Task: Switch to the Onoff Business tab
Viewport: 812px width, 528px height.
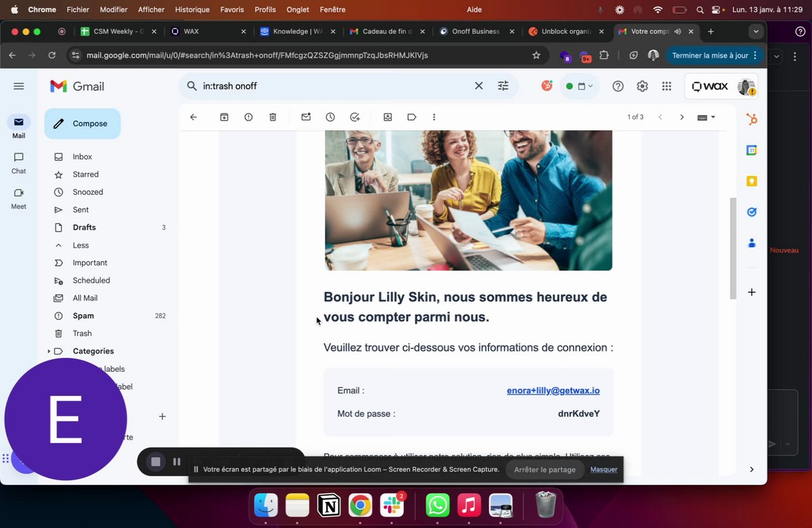Action: pyautogui.click(x=476, y=31)
